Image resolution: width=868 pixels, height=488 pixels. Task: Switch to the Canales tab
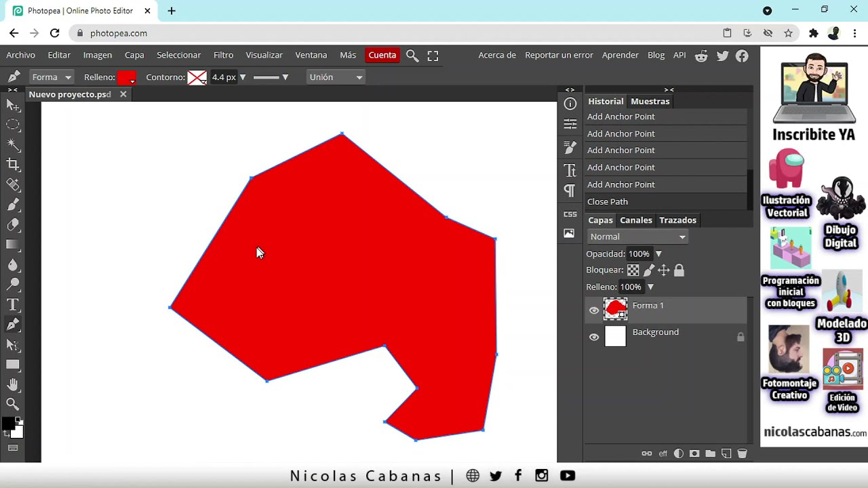(x=636, y=220)
